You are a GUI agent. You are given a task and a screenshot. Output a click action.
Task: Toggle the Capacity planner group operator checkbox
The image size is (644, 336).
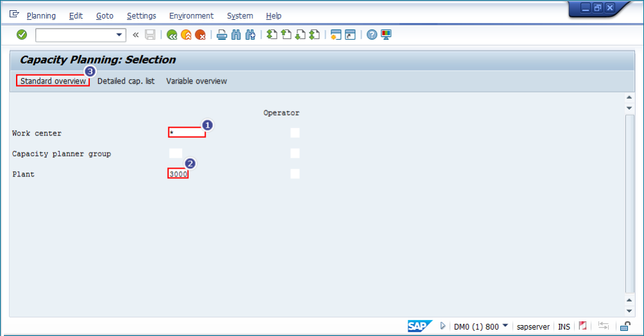(x=295, y=153)
